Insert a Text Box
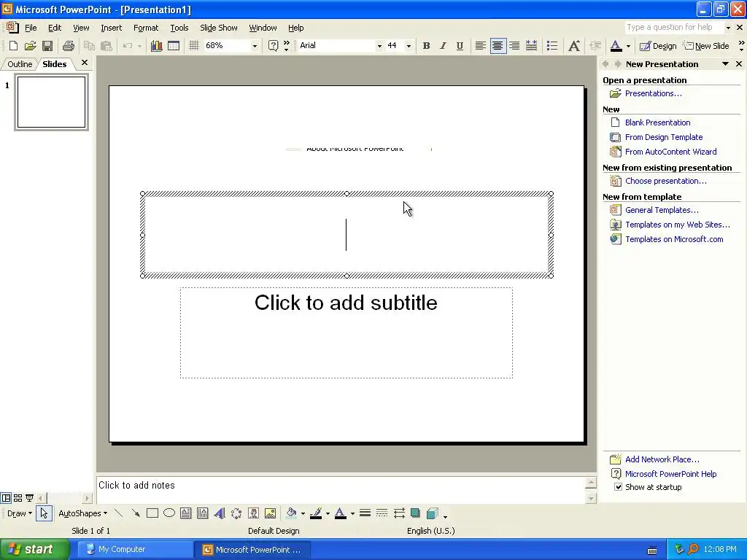 [186, 513]
